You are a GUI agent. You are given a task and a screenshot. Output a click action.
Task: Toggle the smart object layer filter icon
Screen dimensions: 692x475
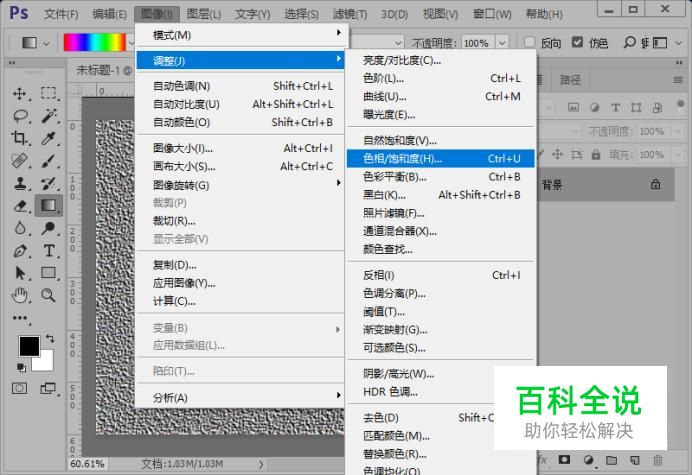tap(657, 107)
